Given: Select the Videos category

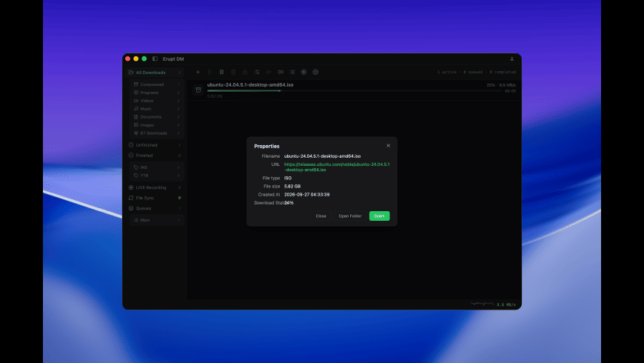Looking at the screenshot, I should point(156,101).
